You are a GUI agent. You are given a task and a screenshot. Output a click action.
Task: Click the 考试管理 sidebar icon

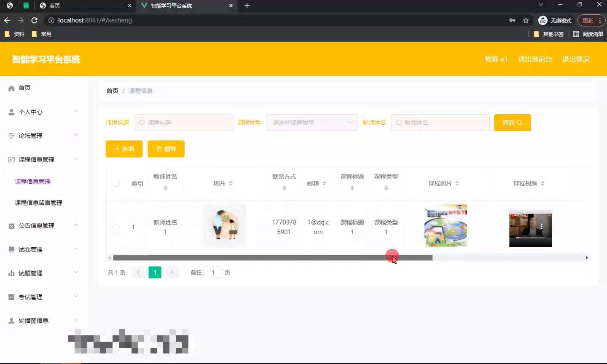click(x=11, y=297)
